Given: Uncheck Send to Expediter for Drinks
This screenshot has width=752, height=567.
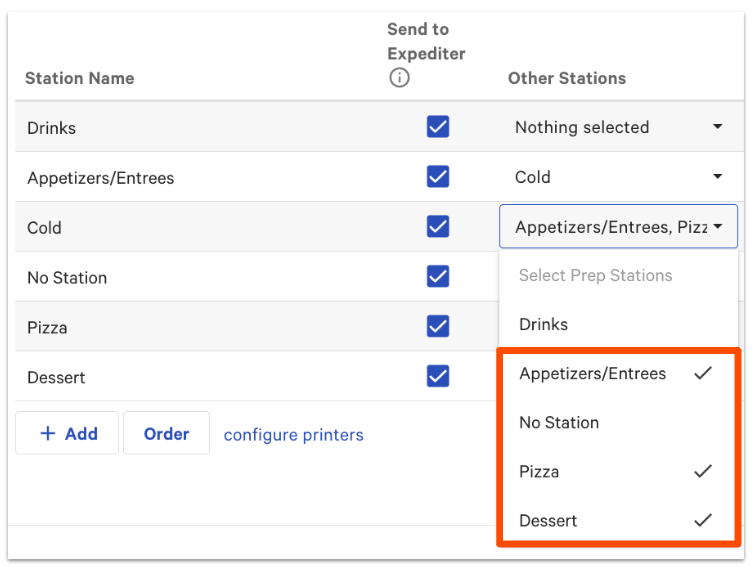Looking at the screenshot, I should coord(437,127).
